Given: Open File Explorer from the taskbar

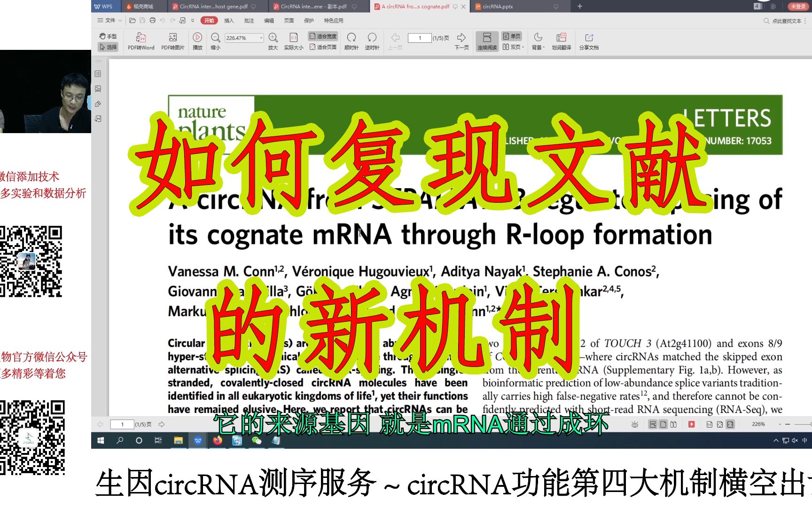Looking at the screenshot, I should pyautogui.click(x=178, y=440).
